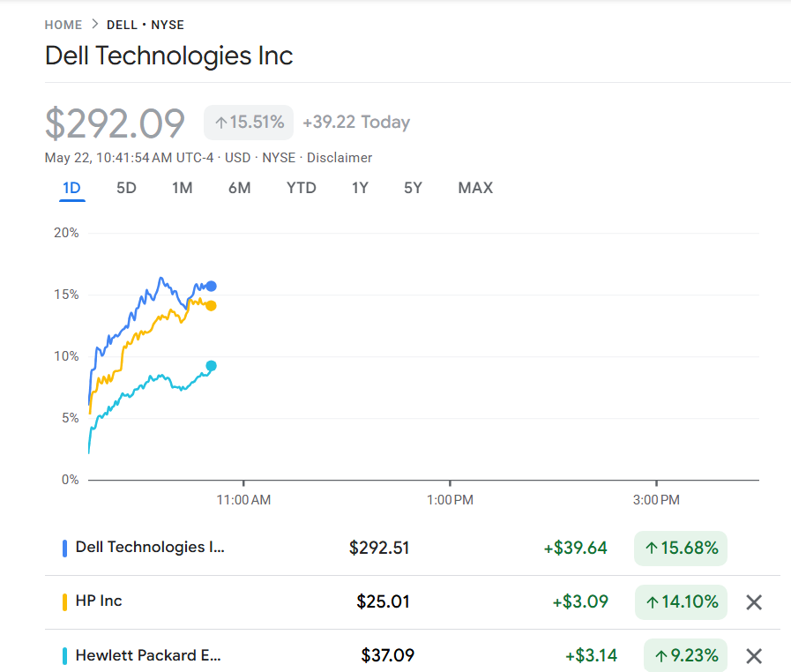Click the +$39.64 change value
The image size is (791, 672).
point(575,548)
